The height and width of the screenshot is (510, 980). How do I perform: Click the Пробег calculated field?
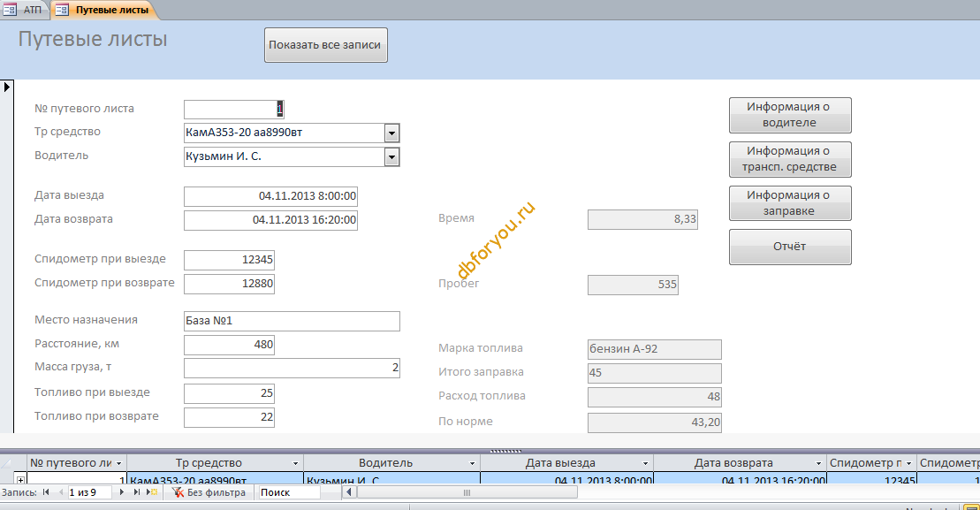click(633, 285)
